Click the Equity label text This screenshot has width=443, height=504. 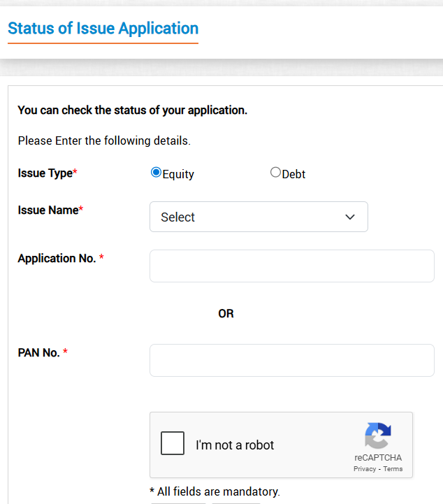(178, 174)
